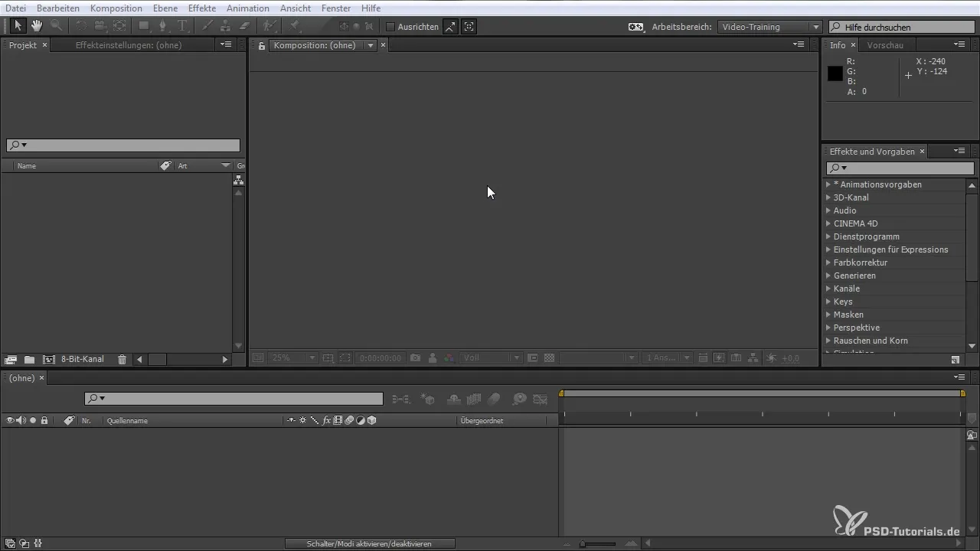Open the Bearbeiten menu

(x=58, y=8)
